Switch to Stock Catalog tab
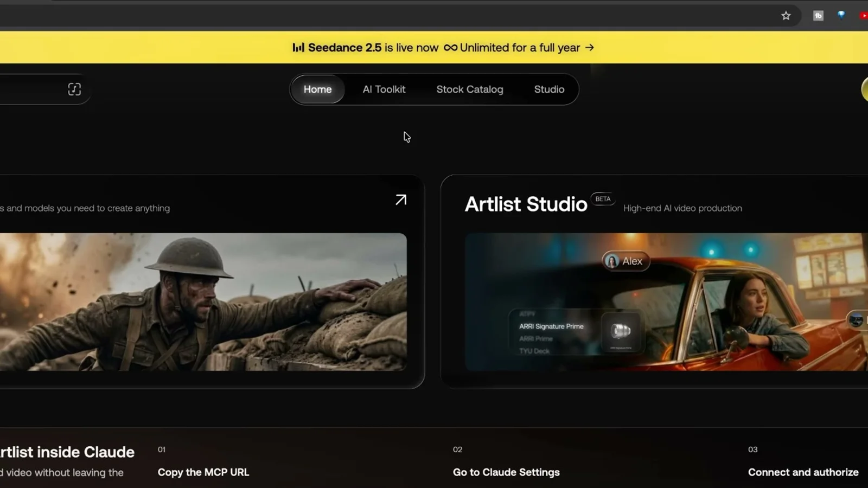Screen dimensions: 868x488 click(x=470, y=89)
